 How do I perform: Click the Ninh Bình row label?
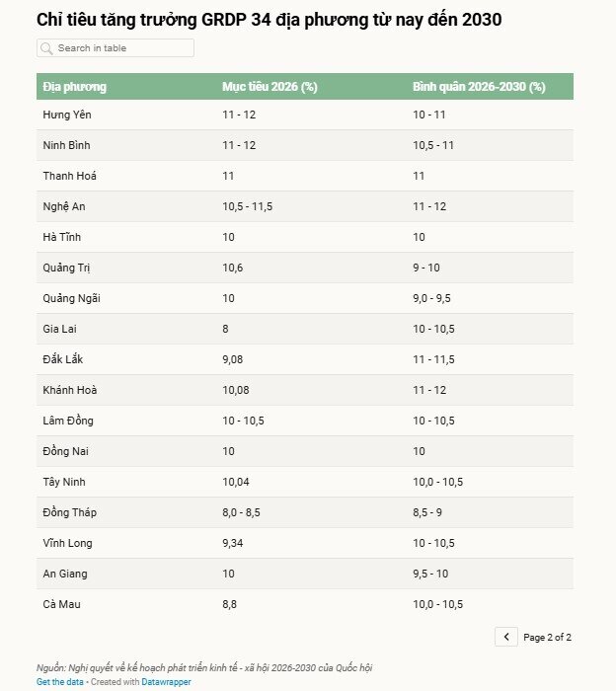(x=66, y=145)
